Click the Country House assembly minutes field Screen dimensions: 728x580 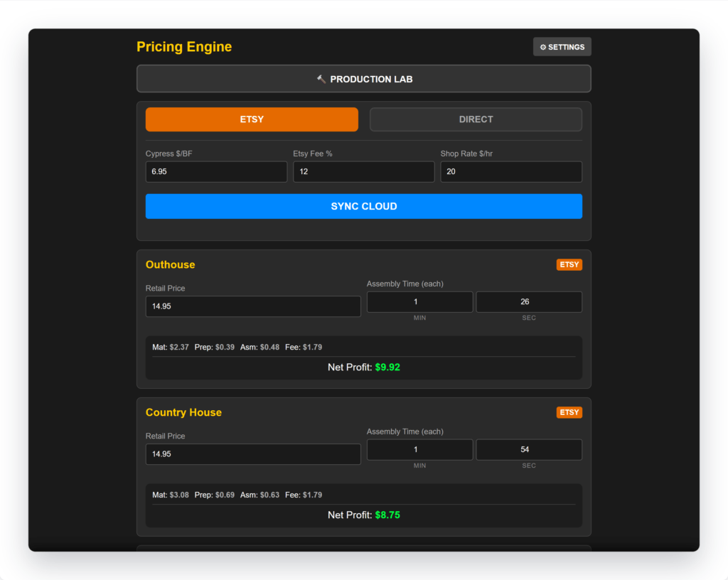pos(419,449)
